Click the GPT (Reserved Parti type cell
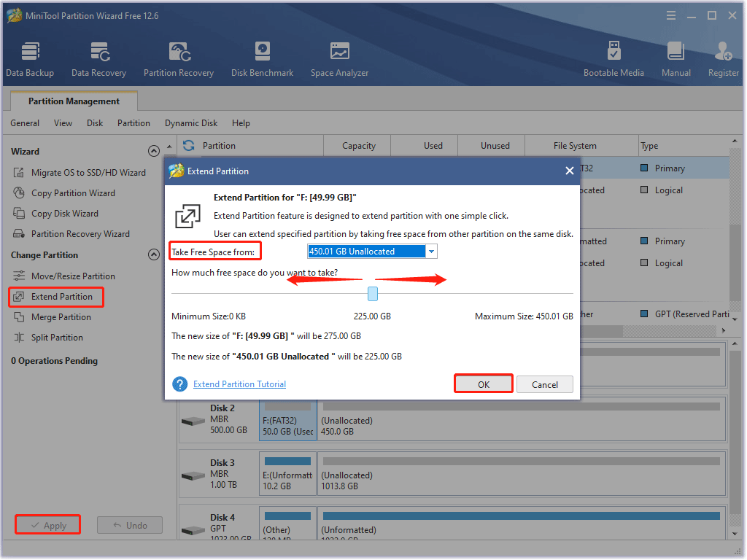The height and width of the screenshot is (560, 747). (685, 314)
